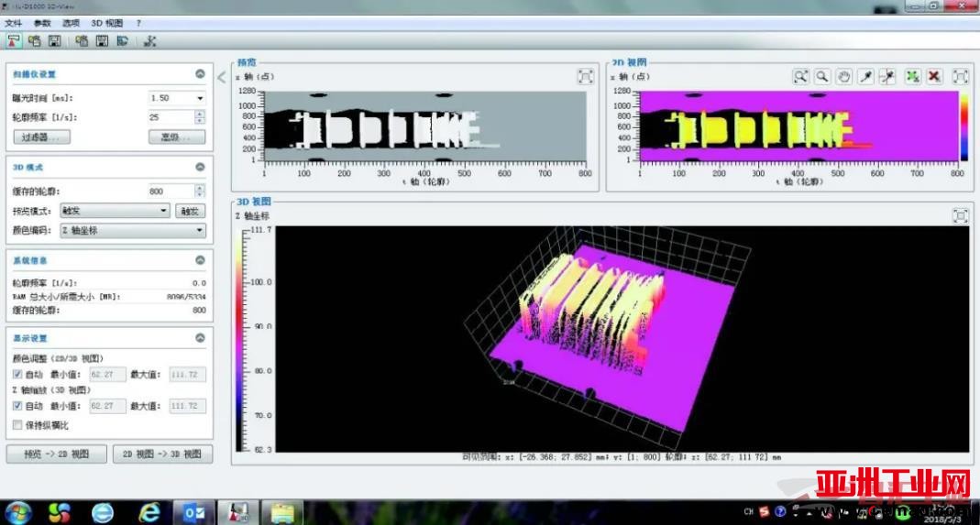This screenshot has height=525, width=980.
Task: Click the 2D 视图 -> 3D 视图 button
Action: pyautogui.click(x=162, y=454)
